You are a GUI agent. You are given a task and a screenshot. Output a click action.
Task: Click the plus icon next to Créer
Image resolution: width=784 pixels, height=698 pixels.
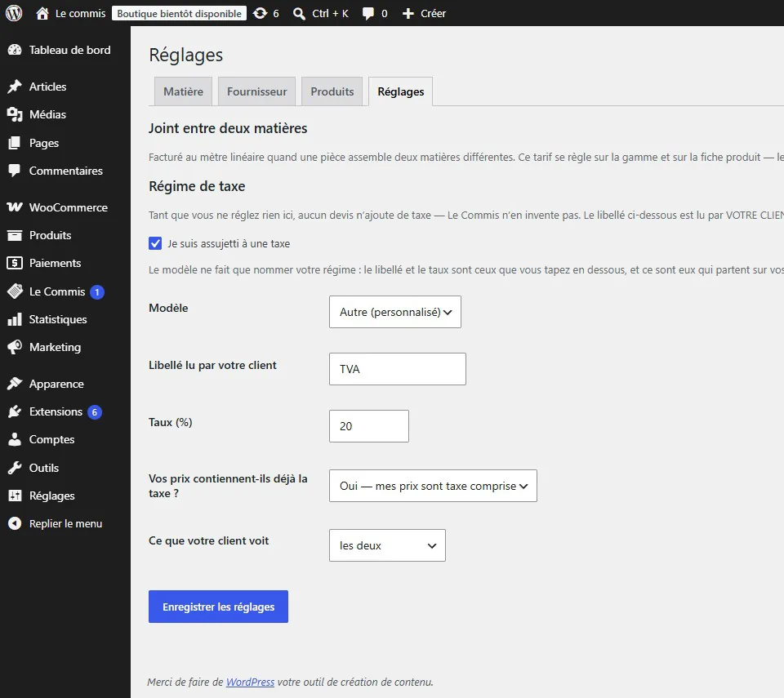click(x=408, y=14)
